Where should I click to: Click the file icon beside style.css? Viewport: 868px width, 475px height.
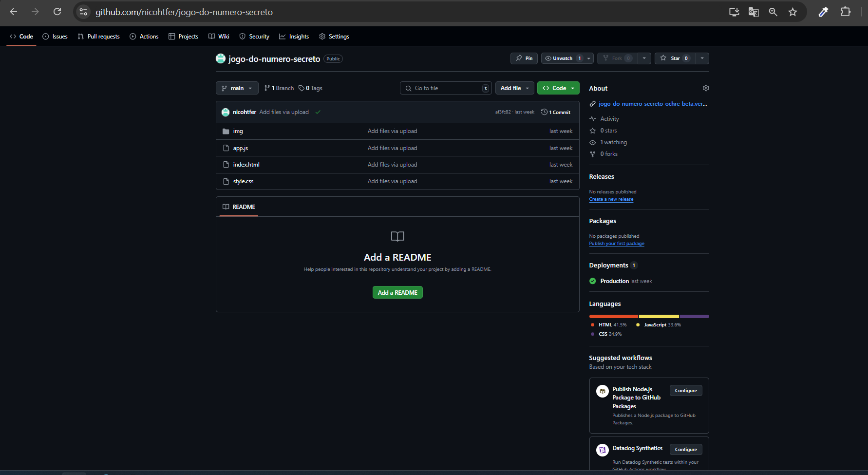pyautogui.click(x=226, y=181)
